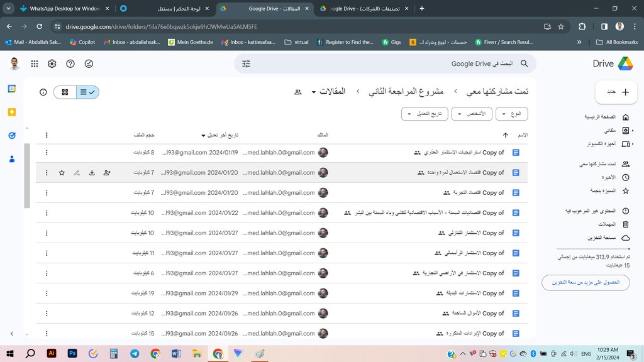Open Recent files in sidebar

(615, 178)
